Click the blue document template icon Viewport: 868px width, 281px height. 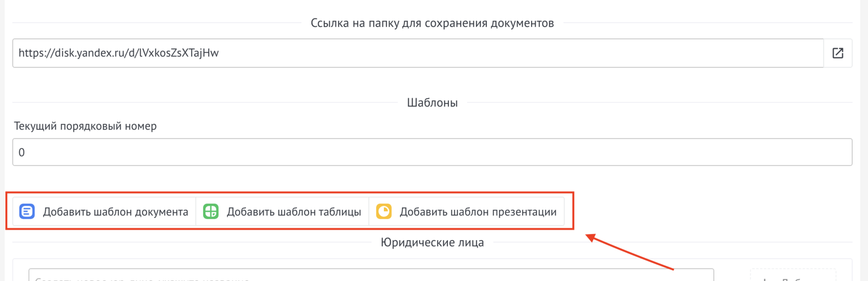(27, 211)
